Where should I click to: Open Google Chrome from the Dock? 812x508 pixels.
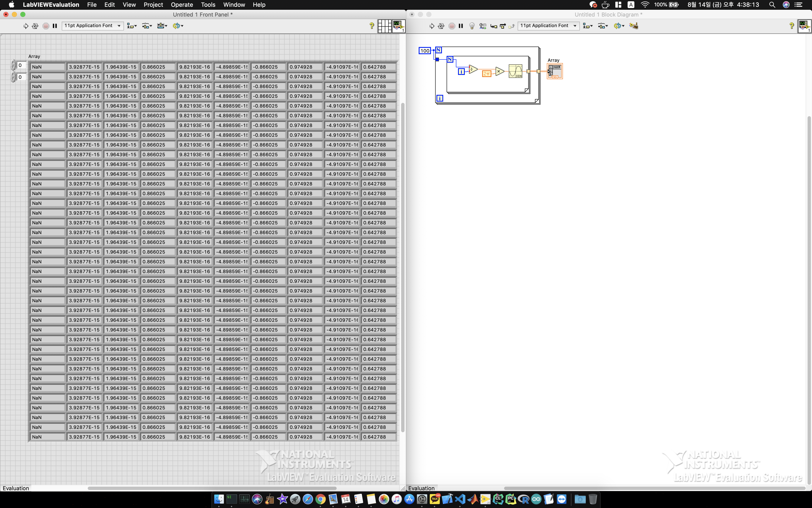(320, 499)
